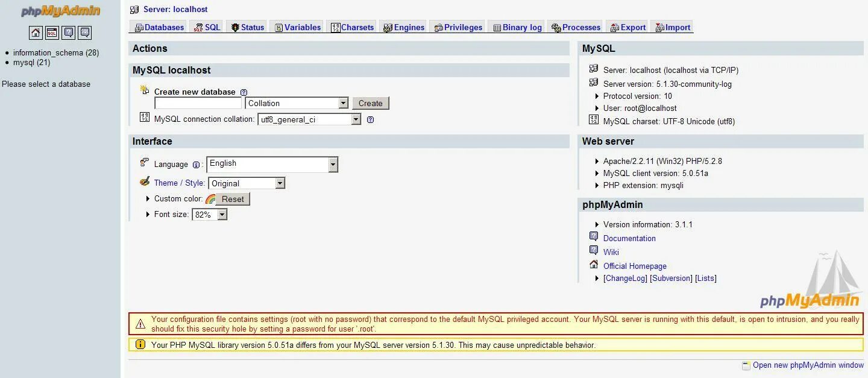Click the house icon beside Official Homepage
The image size is (868, 378).
click(x=594, y=264)
